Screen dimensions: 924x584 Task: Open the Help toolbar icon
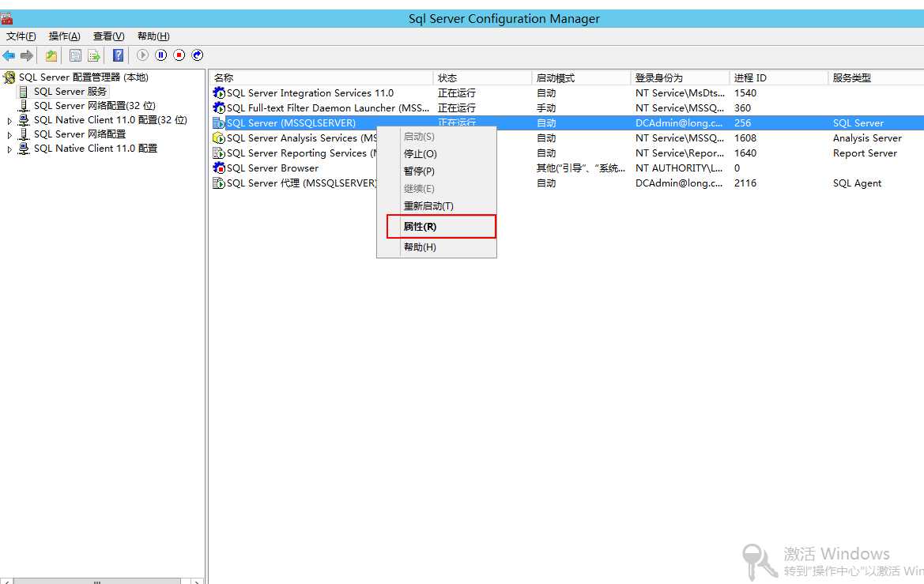(119, 55)
